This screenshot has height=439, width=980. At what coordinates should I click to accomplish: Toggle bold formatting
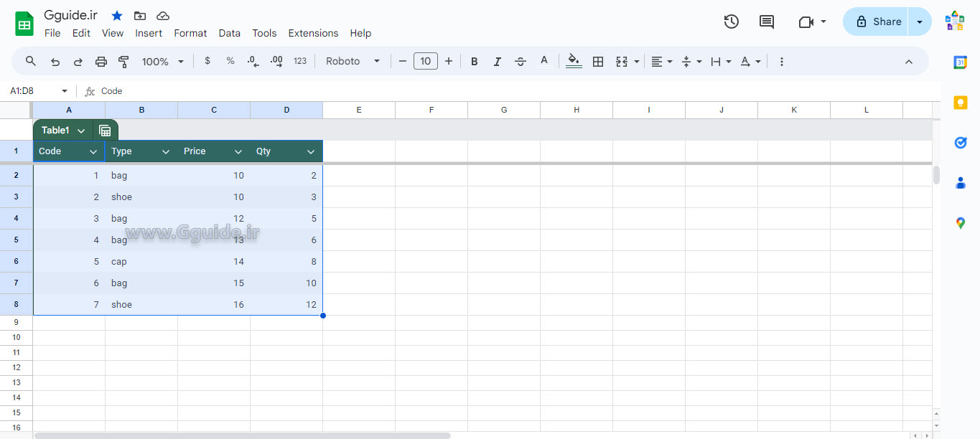pos(474,61)
